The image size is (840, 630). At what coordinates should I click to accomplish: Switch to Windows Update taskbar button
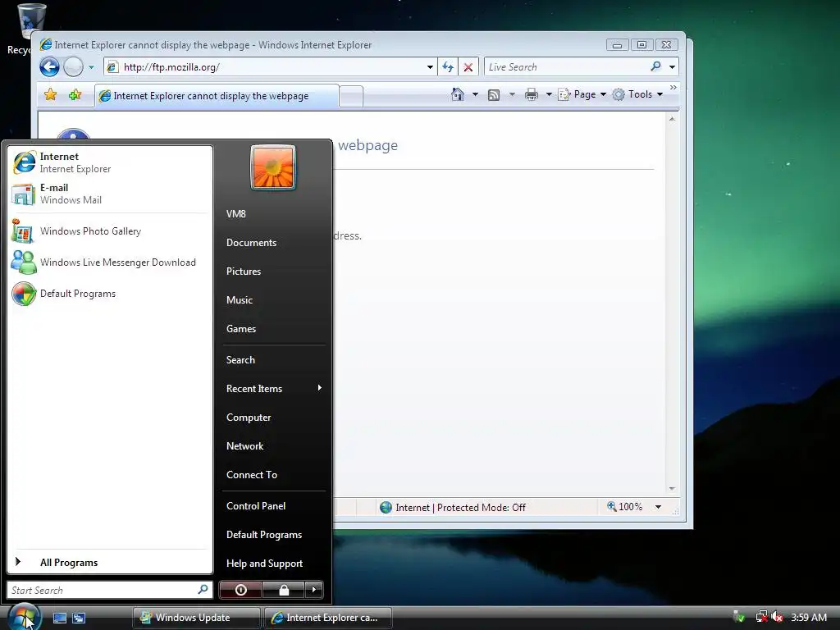(197, 618)
